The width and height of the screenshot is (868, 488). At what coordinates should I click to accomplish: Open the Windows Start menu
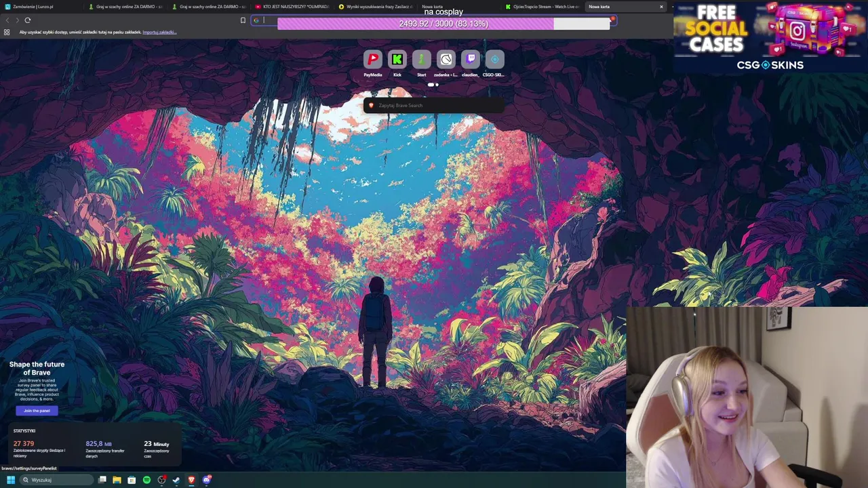(10, 480)
